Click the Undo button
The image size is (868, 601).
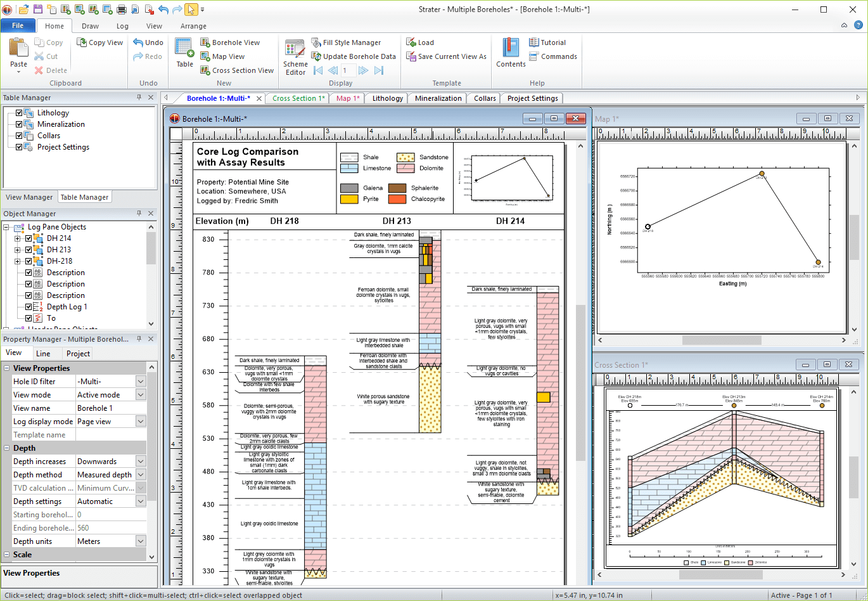coord(148,42)
